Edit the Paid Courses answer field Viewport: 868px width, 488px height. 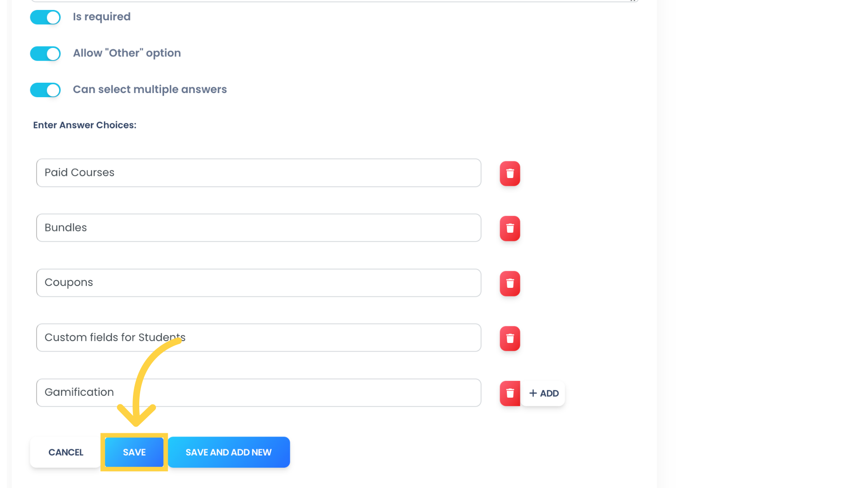pyautogui.click(x=259, y=172)
